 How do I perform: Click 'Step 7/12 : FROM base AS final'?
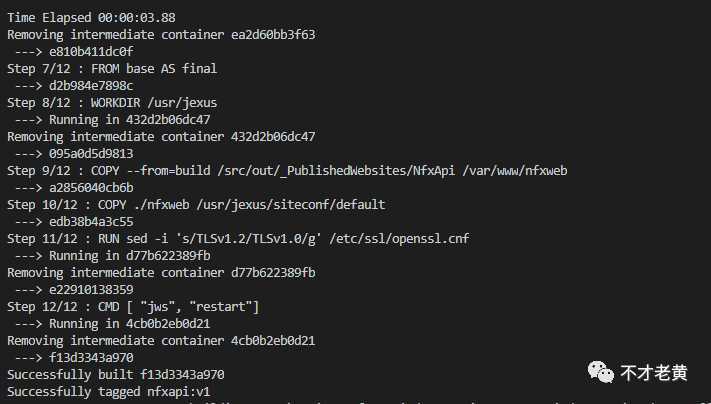(x=112, y=69)
